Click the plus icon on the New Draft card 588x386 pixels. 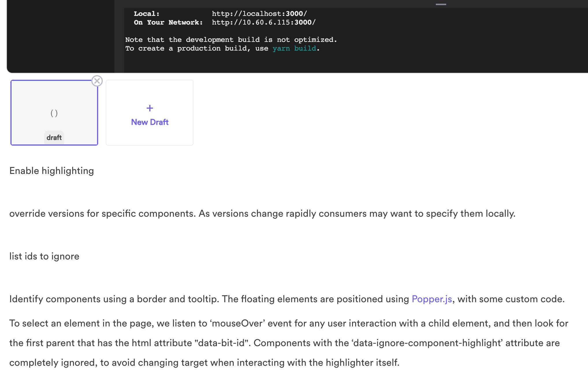150,108
